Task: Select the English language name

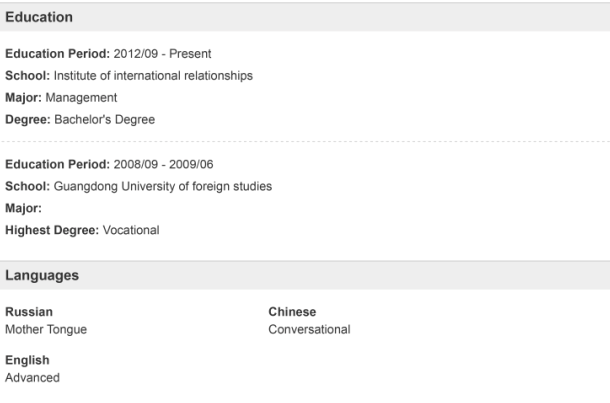Action: click(x=27, y=362)
